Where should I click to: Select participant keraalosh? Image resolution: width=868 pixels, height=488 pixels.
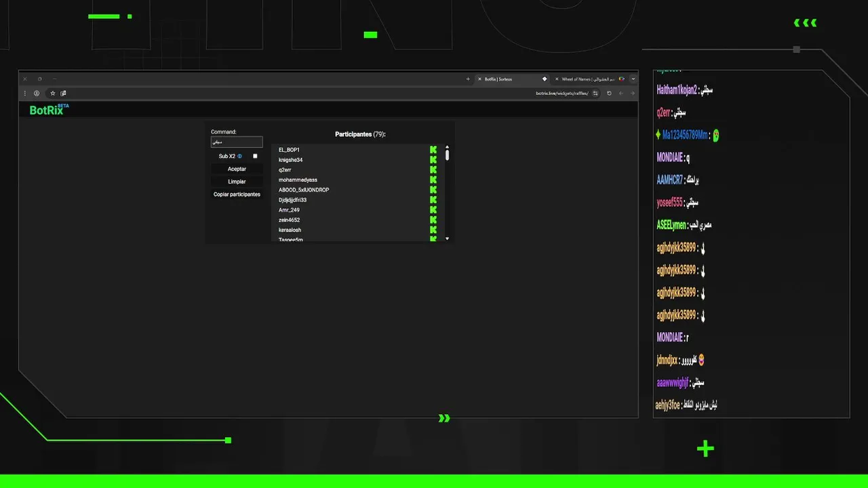(x=290, y=230)
